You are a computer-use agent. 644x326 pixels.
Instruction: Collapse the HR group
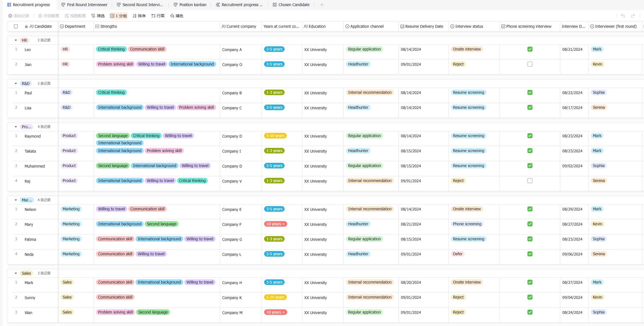(16, 40)
